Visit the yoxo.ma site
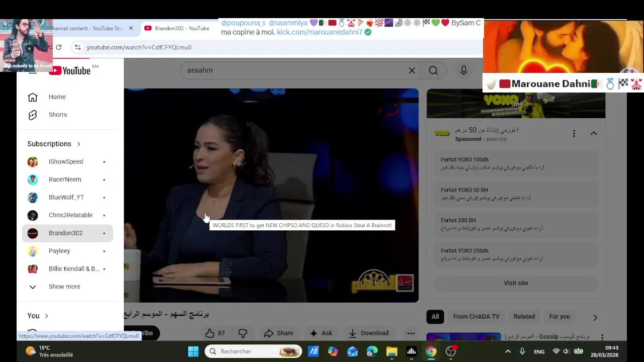 point(516,283)
